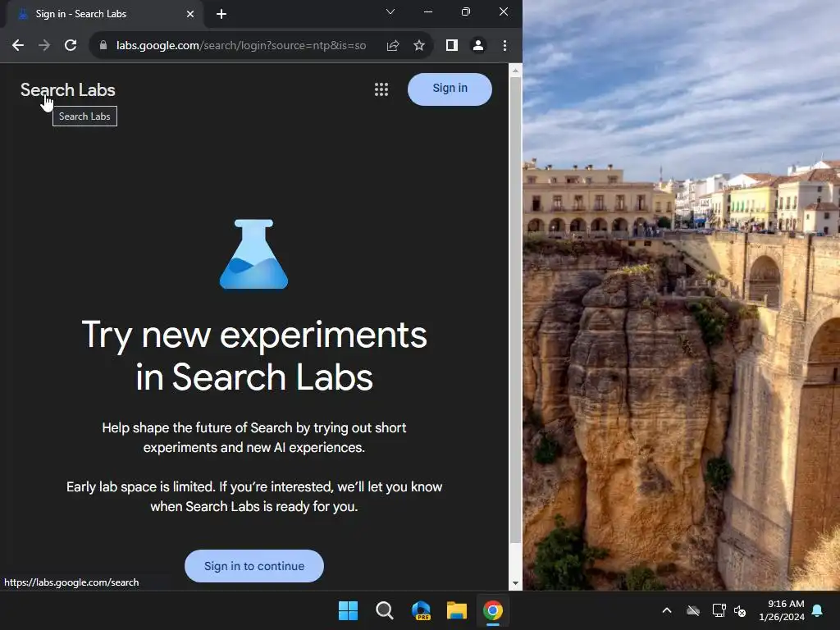
Task: Show hidden system tray icons
Action: pyautogui.click(x=667, y=610)
